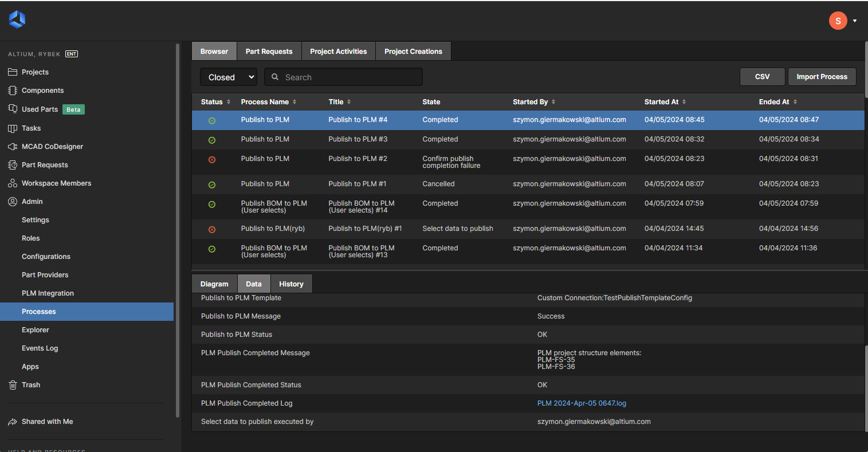
Task: Sort by Status column arrows
Action: click(229, 102)
